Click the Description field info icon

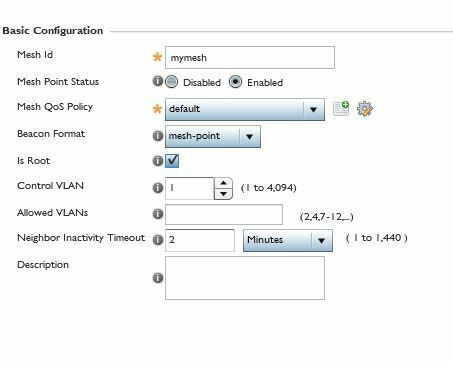(157, 278)
